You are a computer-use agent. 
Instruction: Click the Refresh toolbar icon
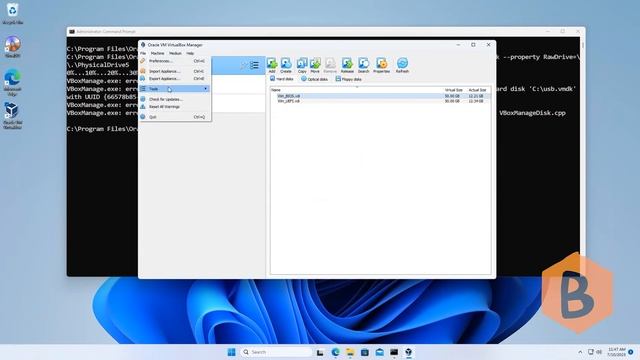pyautogui.click(x=402, y=65)
